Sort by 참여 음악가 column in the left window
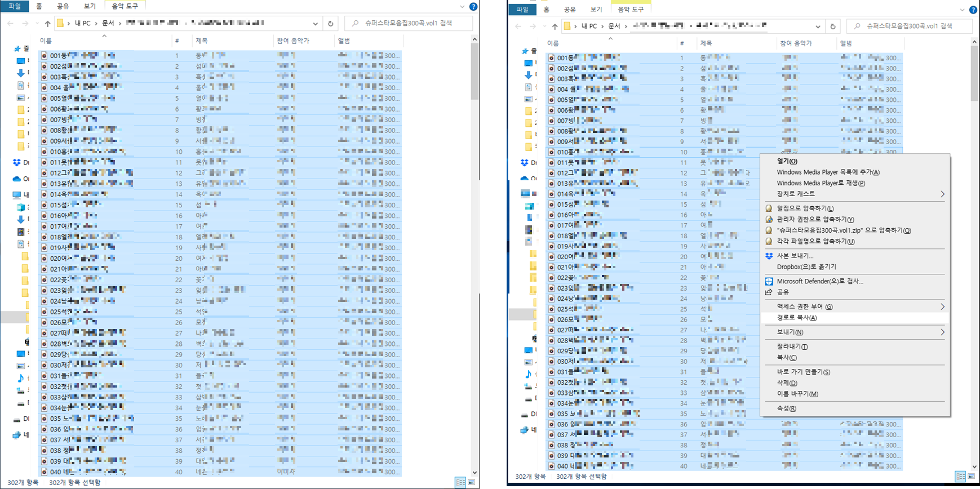This screenshot has width=980, height=489. coord(303,41)
